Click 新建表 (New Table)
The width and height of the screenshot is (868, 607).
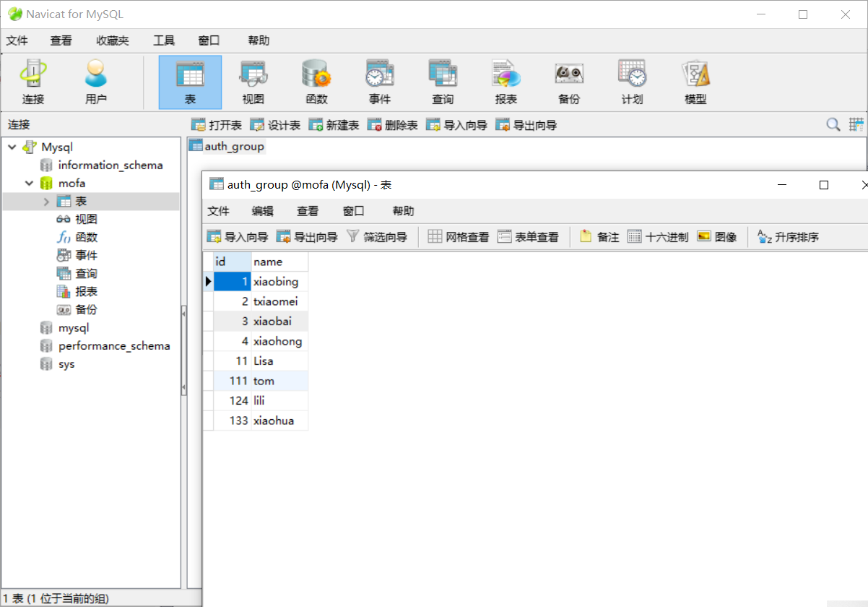tap(334, 125)
